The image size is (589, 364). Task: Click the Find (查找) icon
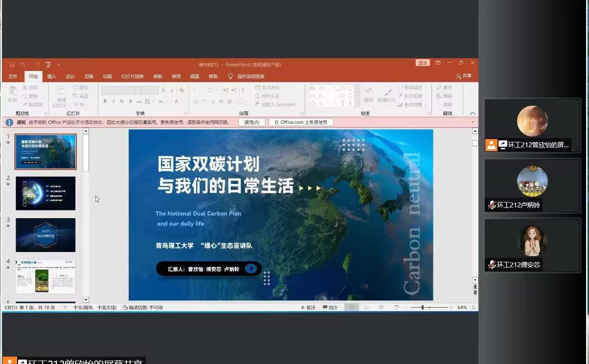[444, 88]
